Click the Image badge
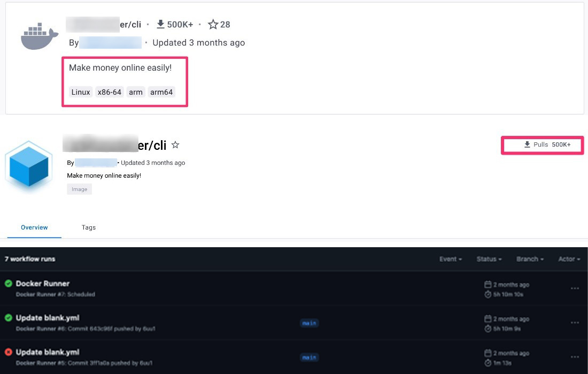This screenshot has width=588, height=374. pos(80,189)
